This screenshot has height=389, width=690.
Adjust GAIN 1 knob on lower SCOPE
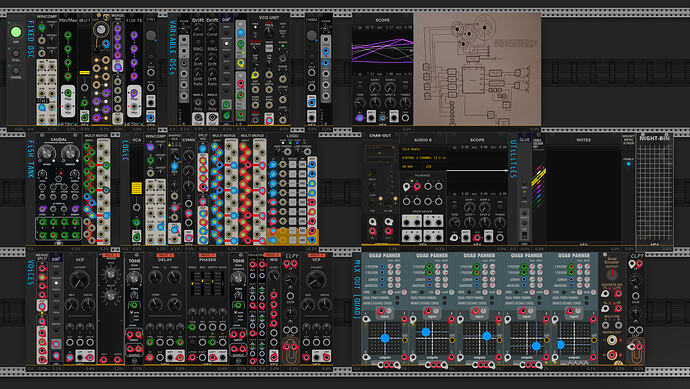[470, 208]
